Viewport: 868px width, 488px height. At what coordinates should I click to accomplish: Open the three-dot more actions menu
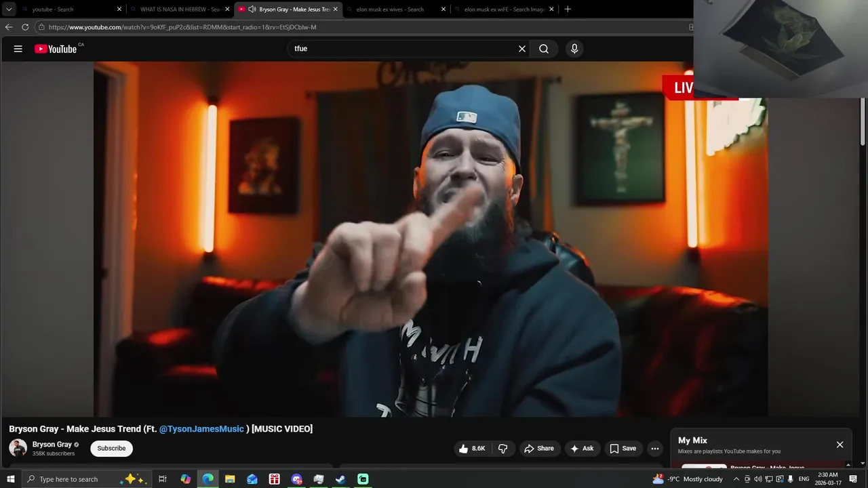click(x=655, y=449)
